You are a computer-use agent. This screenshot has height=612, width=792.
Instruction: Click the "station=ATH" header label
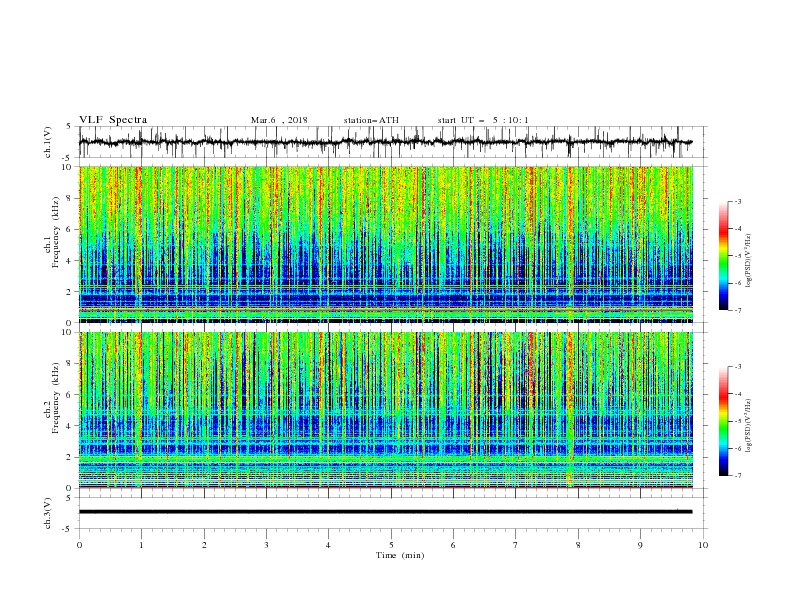pos(371,120)
